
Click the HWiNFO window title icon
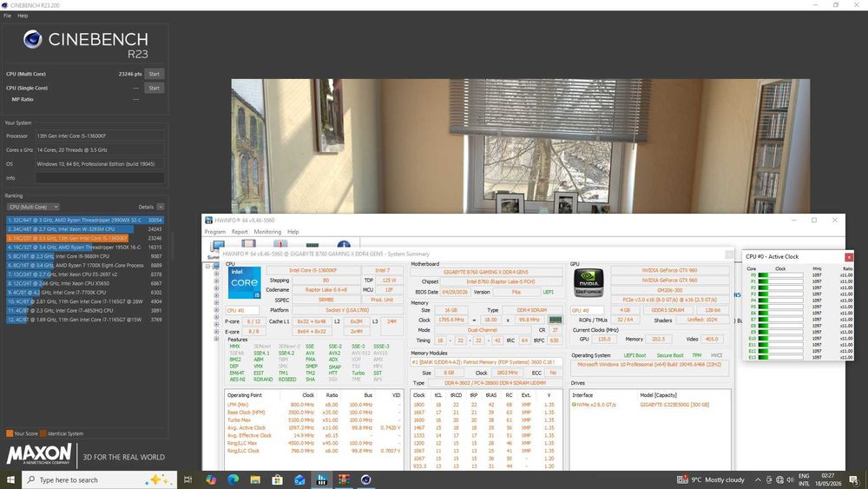(x=208, y=221)
